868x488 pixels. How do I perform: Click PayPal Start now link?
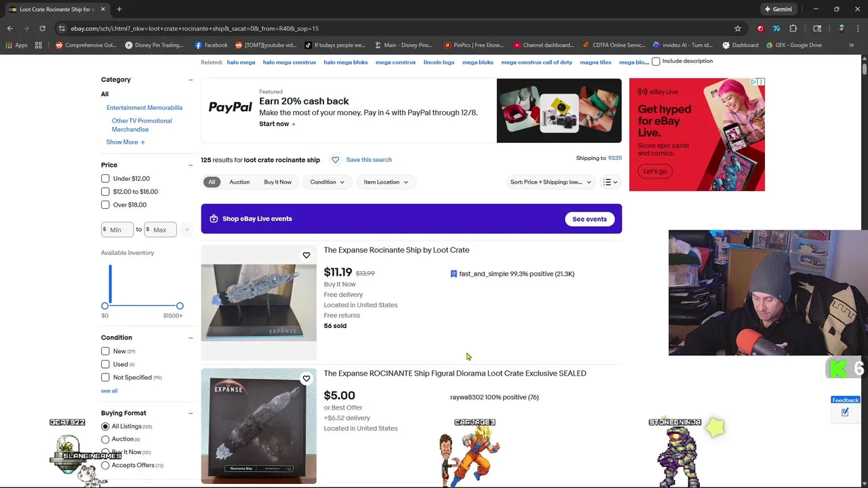tap(277, 124)
